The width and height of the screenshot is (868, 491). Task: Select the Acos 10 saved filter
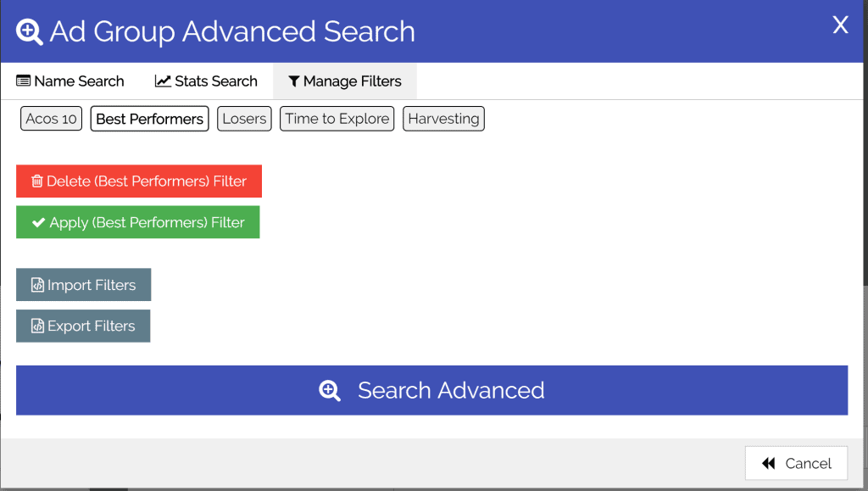pos(51,119)
